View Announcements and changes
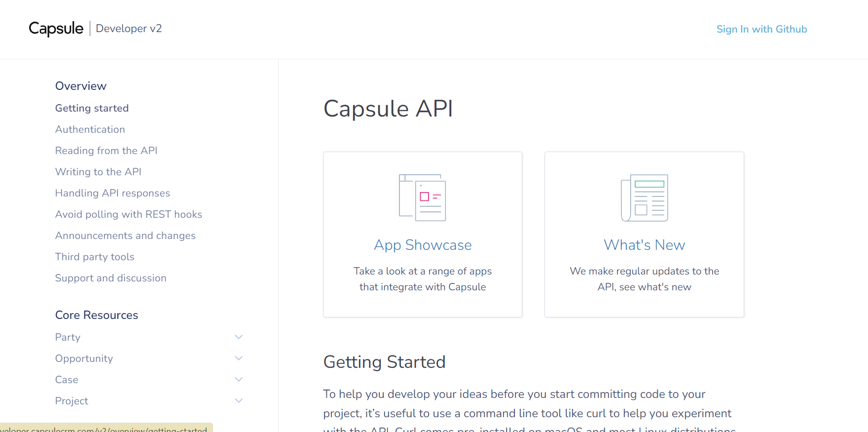 point(125,236)
